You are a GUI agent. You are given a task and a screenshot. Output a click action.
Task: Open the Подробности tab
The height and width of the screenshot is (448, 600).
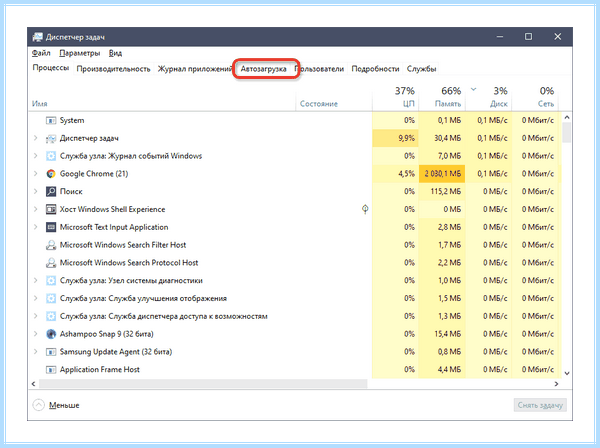click(375, 69)
